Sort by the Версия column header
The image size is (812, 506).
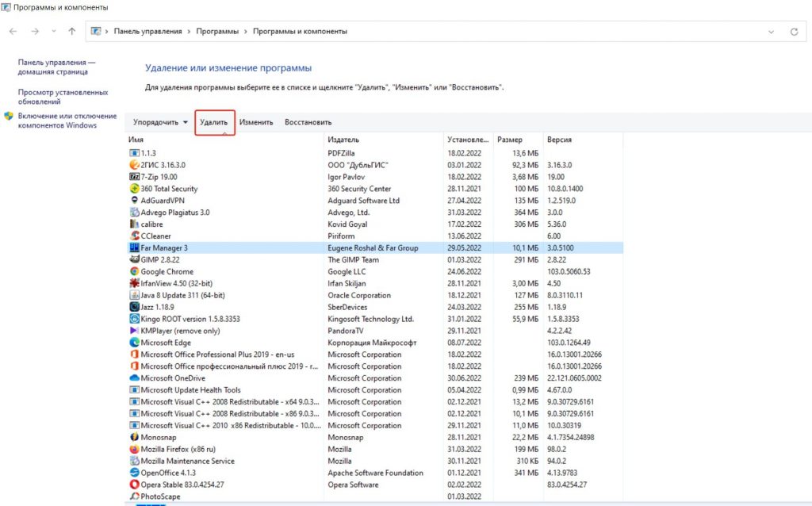(583, 140)
